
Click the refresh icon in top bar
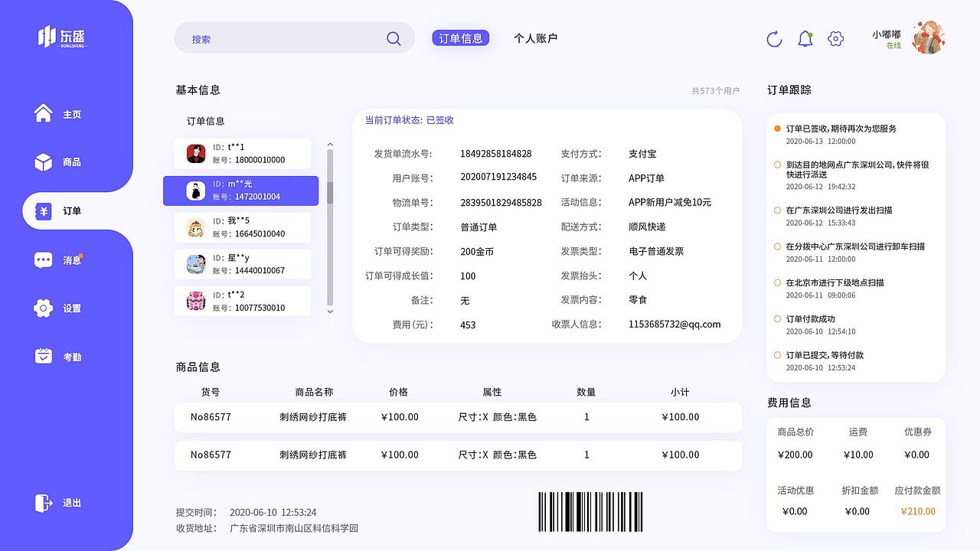[774, 39]
